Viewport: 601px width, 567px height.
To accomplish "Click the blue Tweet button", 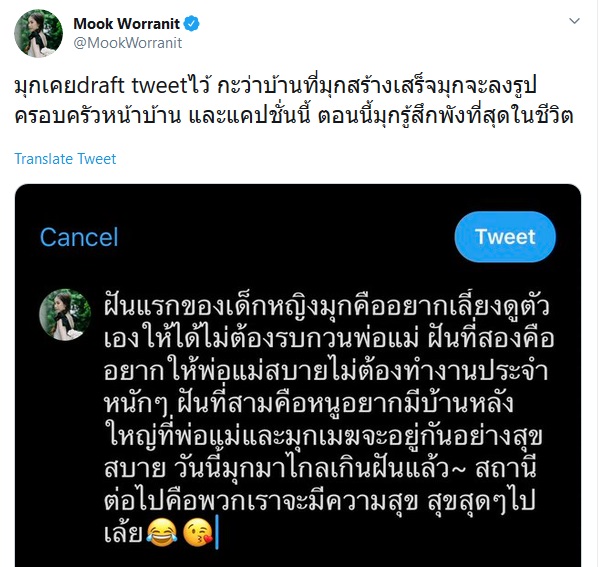I will tap(505, 237).
